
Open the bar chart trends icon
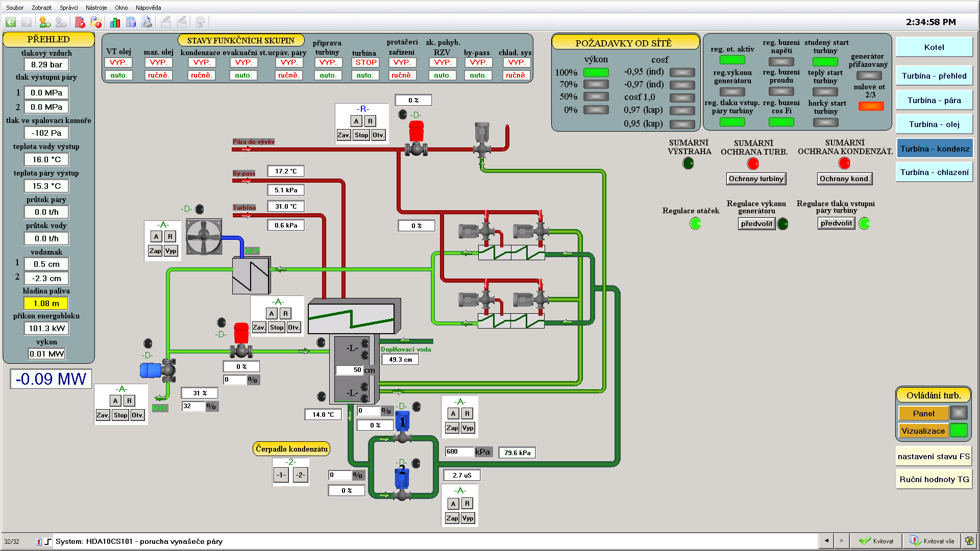tap(115, 22)
